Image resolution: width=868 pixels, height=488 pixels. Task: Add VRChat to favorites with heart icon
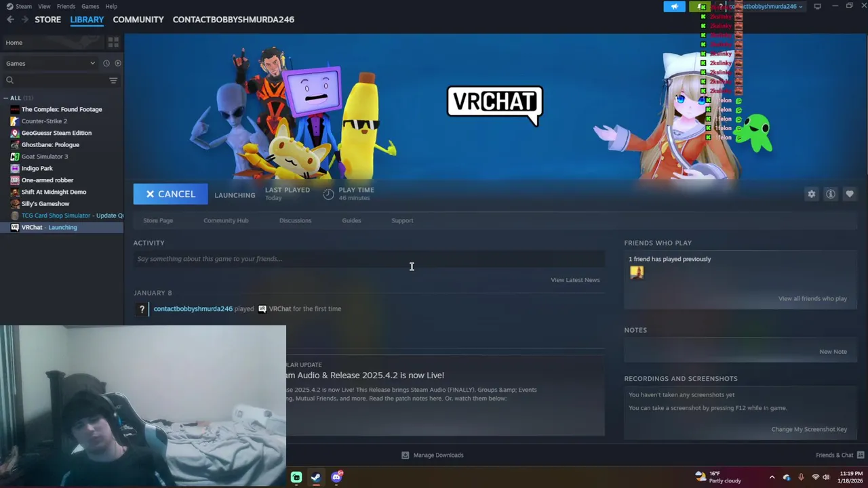tap(849, 194)
